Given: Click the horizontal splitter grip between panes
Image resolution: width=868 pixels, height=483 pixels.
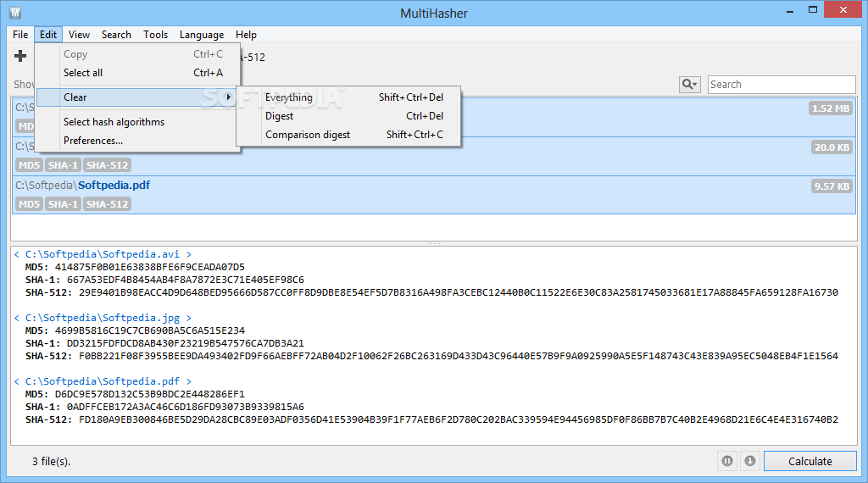Looking at the screenshot, I should (434, 243).
